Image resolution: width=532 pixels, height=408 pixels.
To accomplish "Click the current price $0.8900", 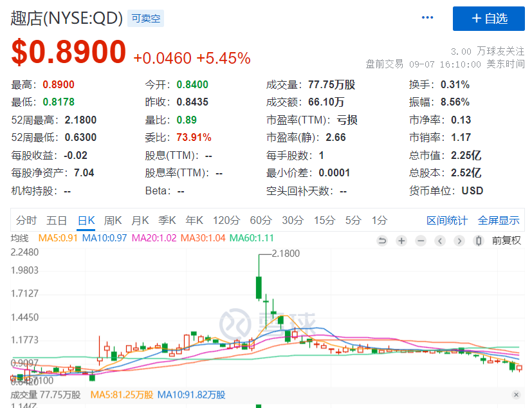I will (x=69, y=52).
